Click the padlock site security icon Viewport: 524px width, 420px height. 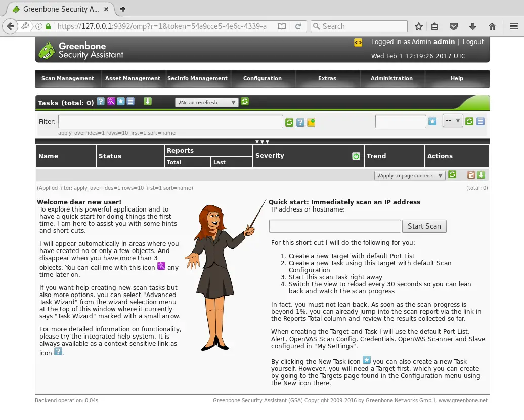click(48, 26)
